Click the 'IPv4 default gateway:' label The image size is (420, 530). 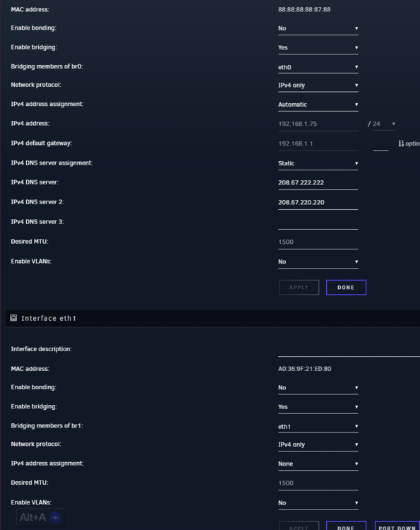point(42,143)
